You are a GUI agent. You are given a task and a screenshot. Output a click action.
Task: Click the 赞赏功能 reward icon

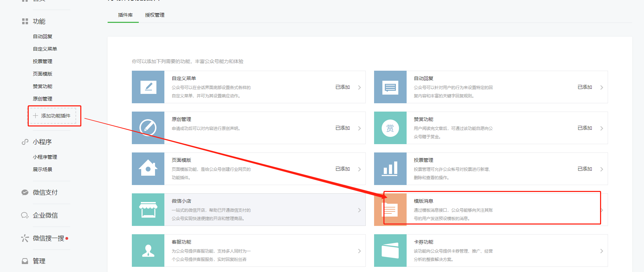(x=390, y=128)
